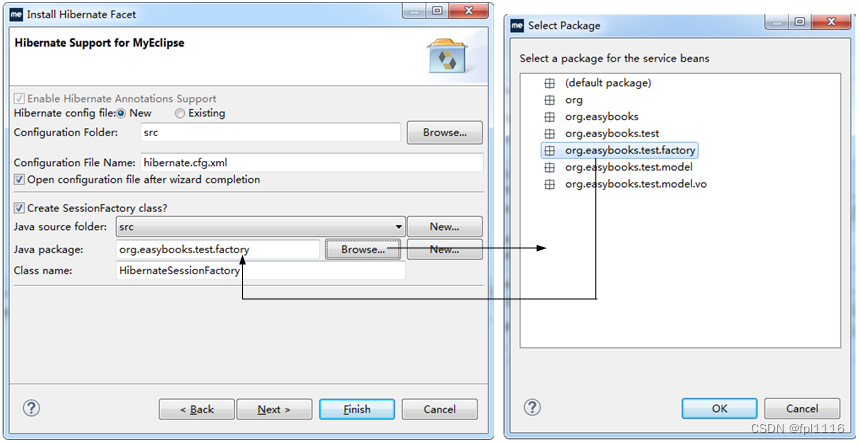860x445 pixels.
Task: Cancel the Select Package dialog
Action: [802, 408]
